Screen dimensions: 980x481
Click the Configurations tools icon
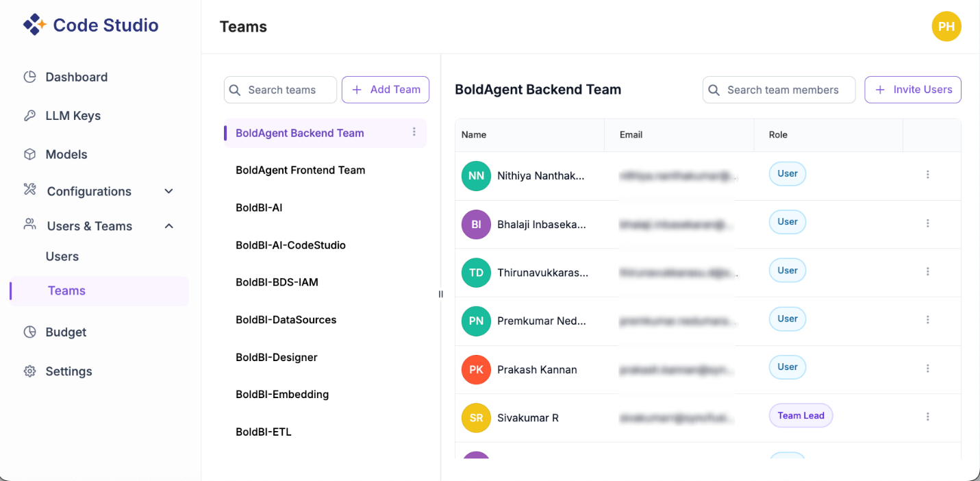30,191
